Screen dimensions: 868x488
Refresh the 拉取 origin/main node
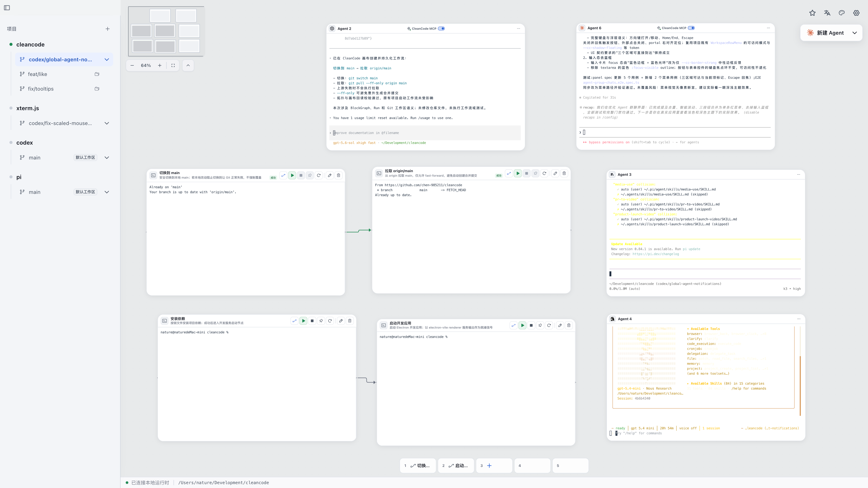[x=544, y=173]
